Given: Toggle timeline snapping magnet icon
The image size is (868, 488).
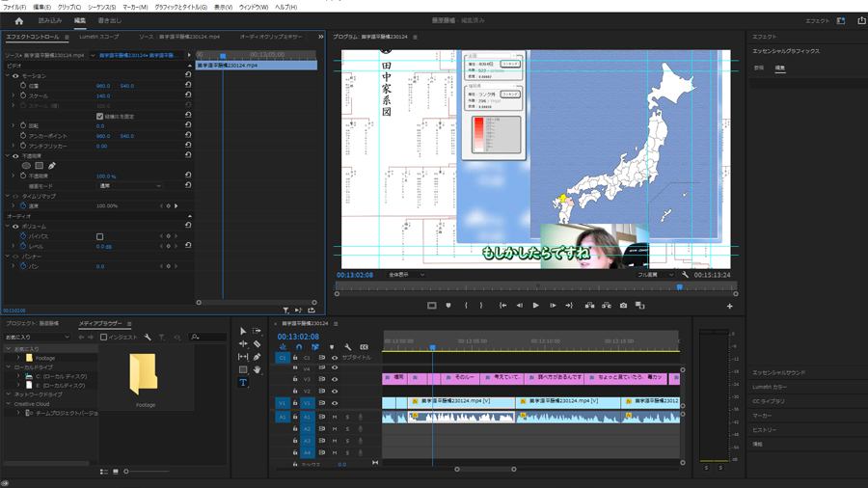Looking at the screenshot, I should (299, 347).
